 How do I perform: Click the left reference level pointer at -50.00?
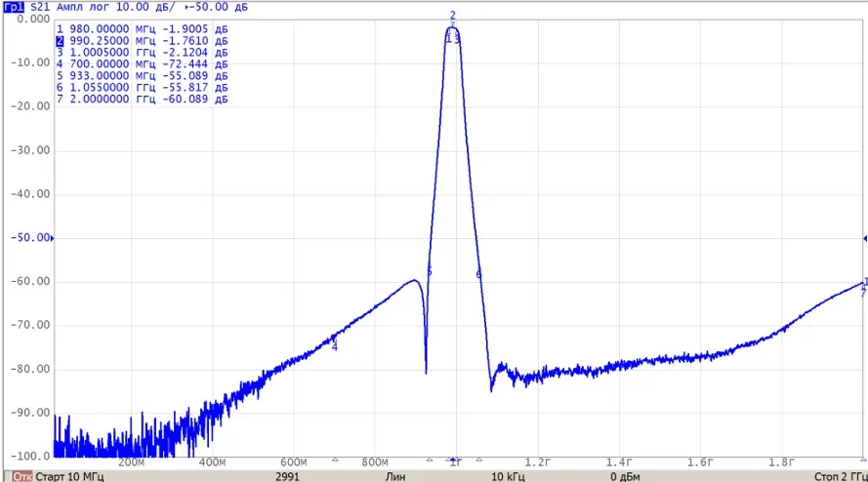pyautogui.click(x=52, y=238)
